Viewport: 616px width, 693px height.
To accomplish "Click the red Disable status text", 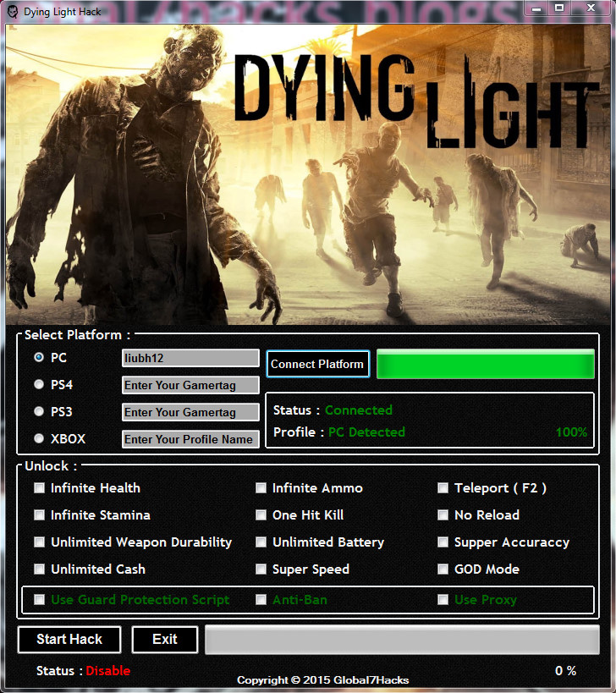I will coord(107,670).
